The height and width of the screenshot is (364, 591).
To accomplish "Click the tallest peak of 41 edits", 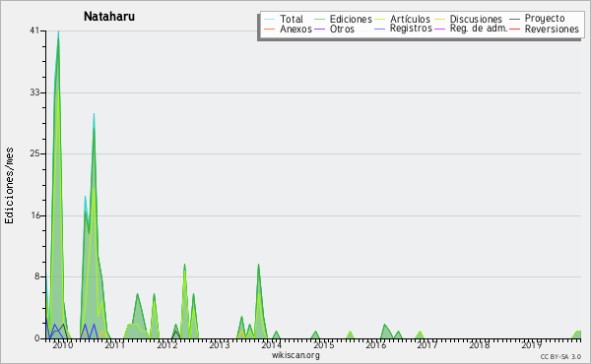I will click(x=58, y=31).
